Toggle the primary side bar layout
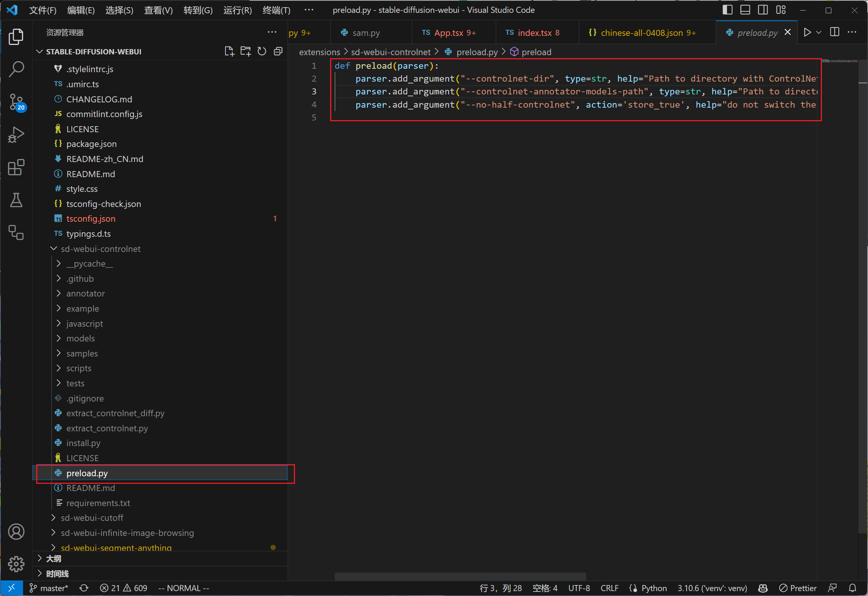Viewport: 868px width, 596px height. tap(727, 10)
